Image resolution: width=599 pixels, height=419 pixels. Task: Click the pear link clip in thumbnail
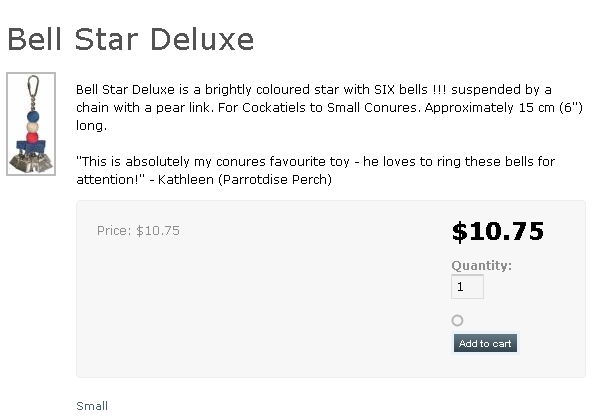point(33,86)
